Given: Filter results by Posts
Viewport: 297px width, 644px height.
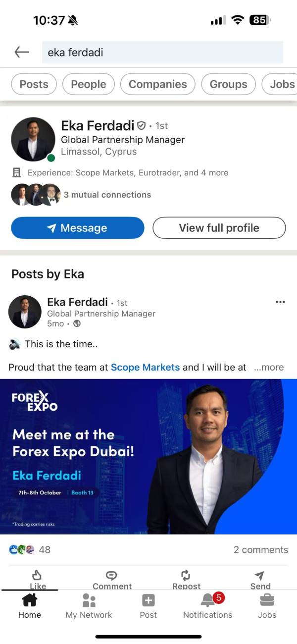Looking at the screenshot, I should pos(34,84).
